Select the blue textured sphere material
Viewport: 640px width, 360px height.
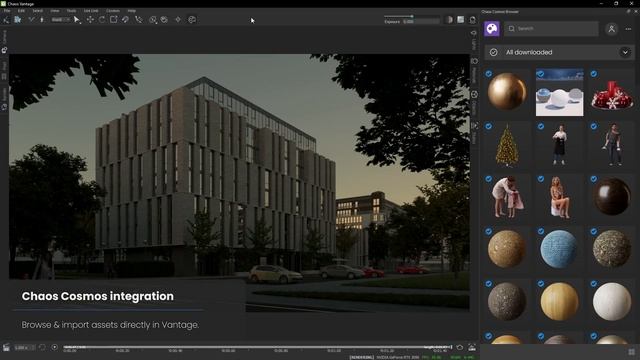coord(559,249)
